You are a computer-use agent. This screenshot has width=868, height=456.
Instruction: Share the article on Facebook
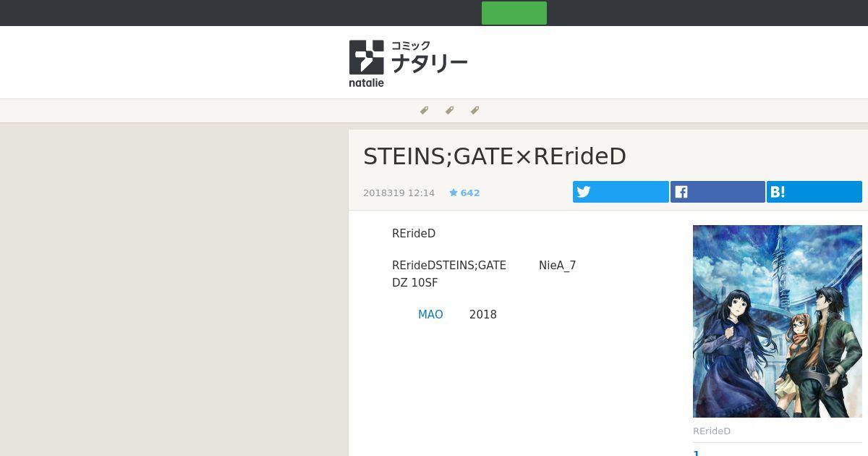(718, 192)
